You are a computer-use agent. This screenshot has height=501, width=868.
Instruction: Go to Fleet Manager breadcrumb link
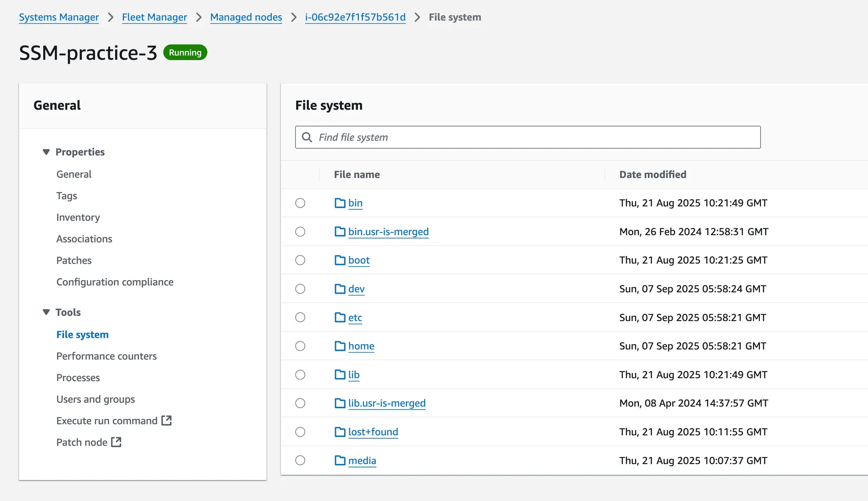pyautogui.click(x=154, y=17)
